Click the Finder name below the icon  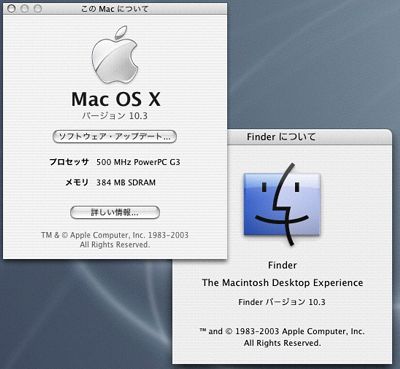pos(282,265)
